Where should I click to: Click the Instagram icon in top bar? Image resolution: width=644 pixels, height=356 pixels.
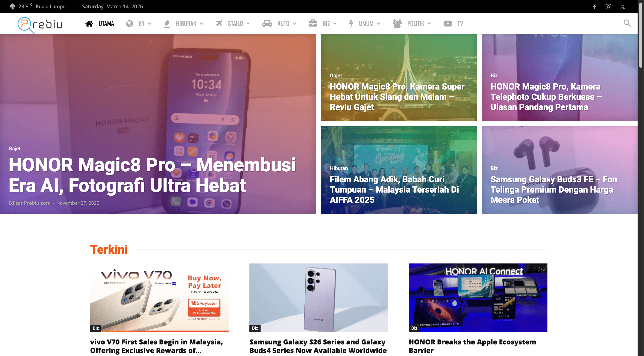pos(608,6)
